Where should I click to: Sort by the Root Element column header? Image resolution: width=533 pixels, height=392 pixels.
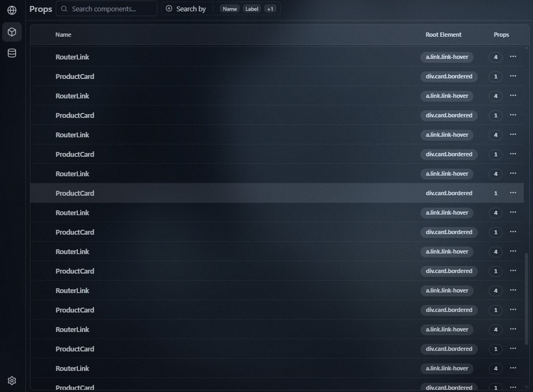[x=443, y=35]
